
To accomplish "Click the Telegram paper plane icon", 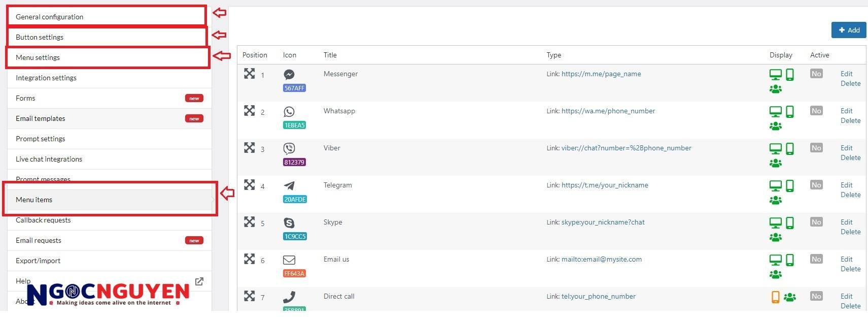I will point(289,186).
